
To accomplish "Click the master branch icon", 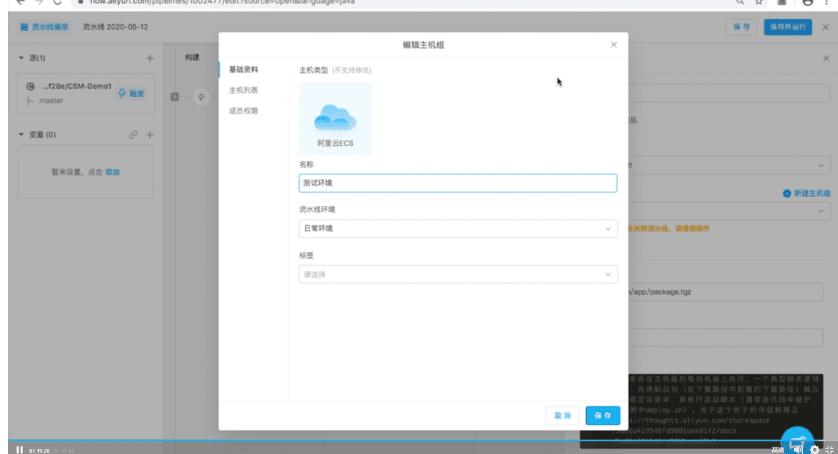I will click(x=30, y=101).
